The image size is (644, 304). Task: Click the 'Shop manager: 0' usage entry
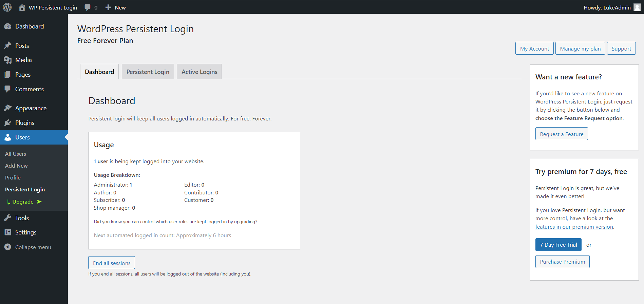pos(114,208)
